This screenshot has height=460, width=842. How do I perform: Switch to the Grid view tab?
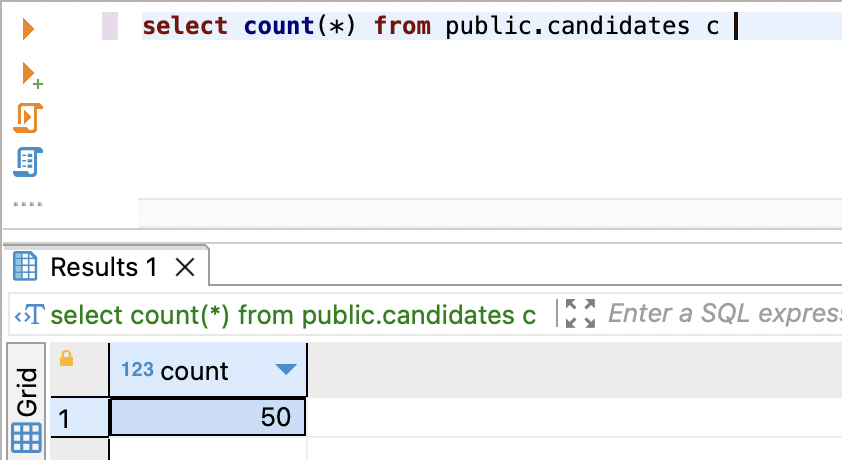click(x=27, y=408)
